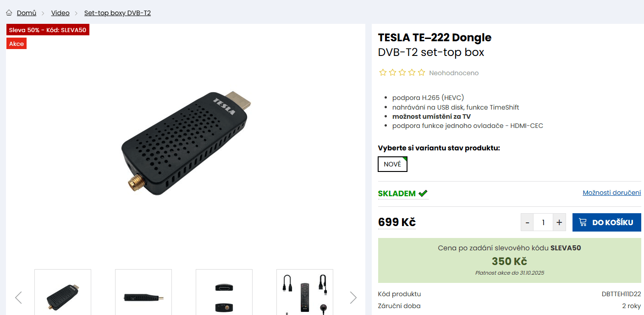Click the home icon in breadcrumb

(x=9, y=13)
